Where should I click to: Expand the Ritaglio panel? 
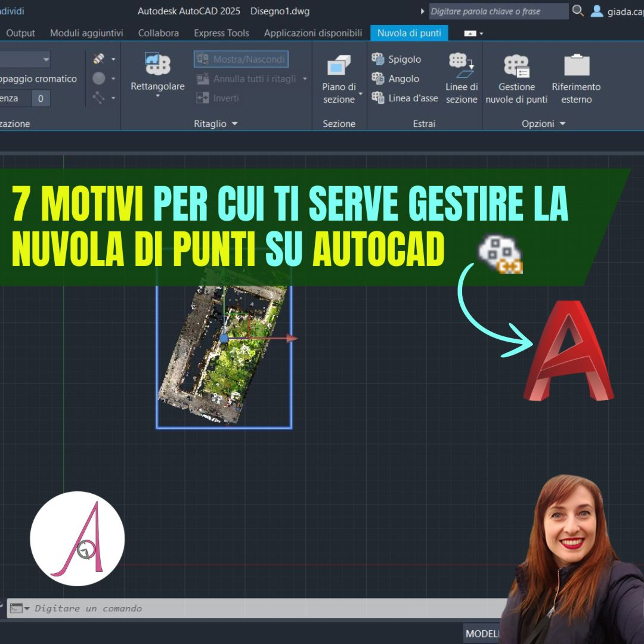216,124
